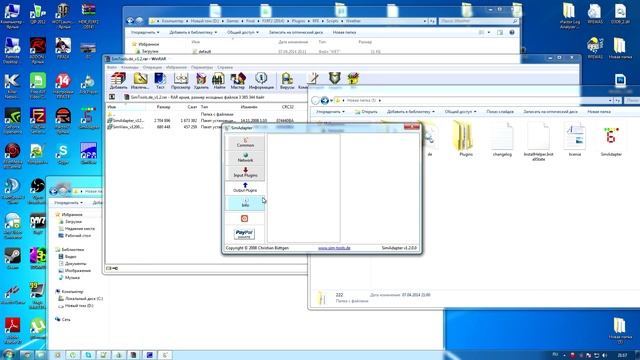
Task: Select the FileZilla desktop icon
Action: [38, 120]
